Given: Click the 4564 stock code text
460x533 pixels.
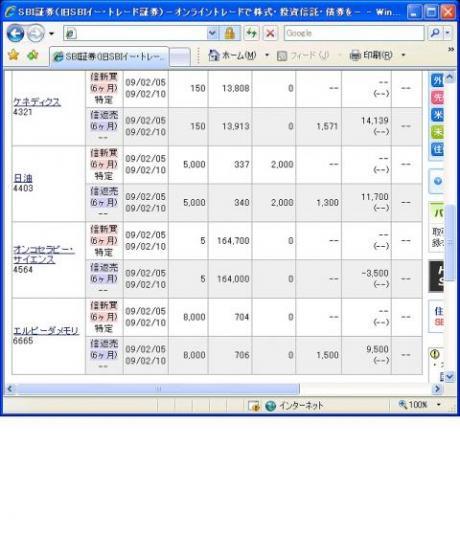Looking at the screenshot, I should click(23, 270).
